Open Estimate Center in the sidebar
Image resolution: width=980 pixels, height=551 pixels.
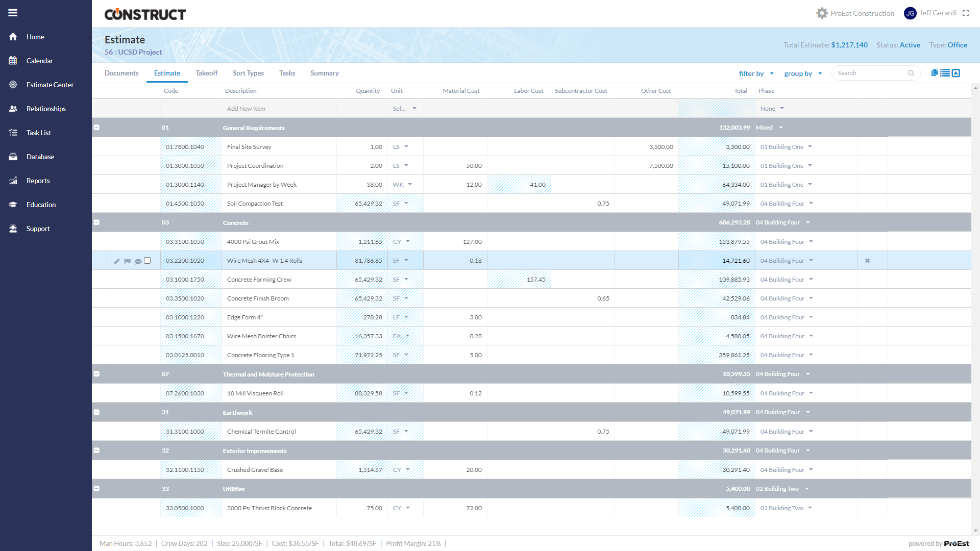tap(50, 85)
